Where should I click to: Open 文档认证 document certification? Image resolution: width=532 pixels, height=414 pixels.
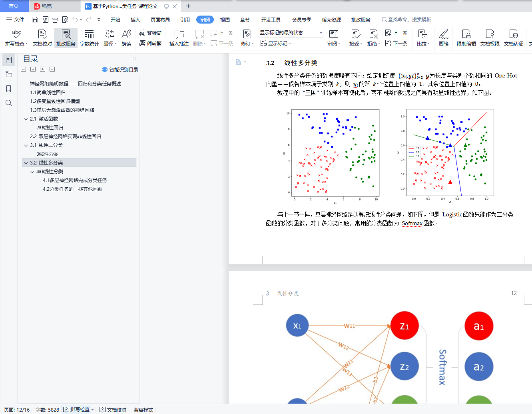(x=514, y=38)
